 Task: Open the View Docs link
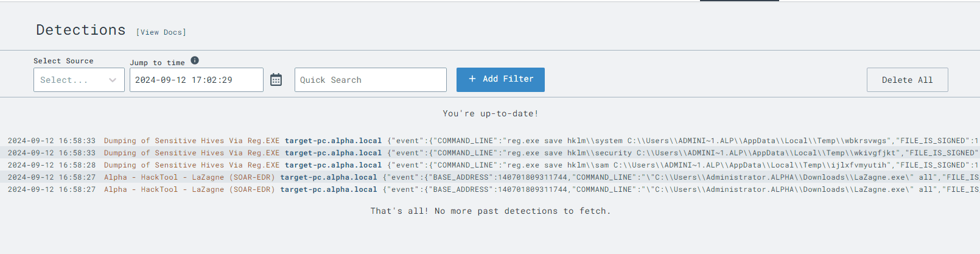coord(161,32)
